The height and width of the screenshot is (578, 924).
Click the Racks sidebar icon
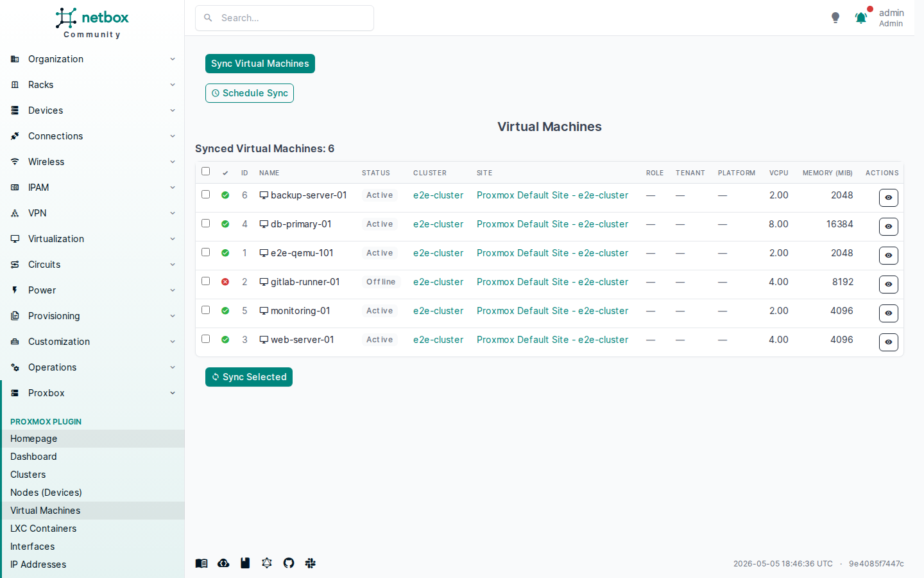15,85
